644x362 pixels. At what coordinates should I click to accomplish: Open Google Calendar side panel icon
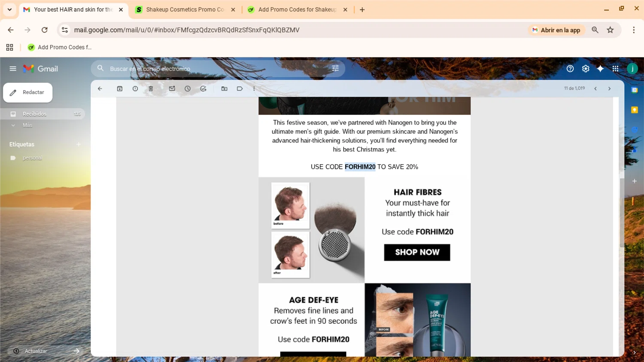click(x=635, y=90)
